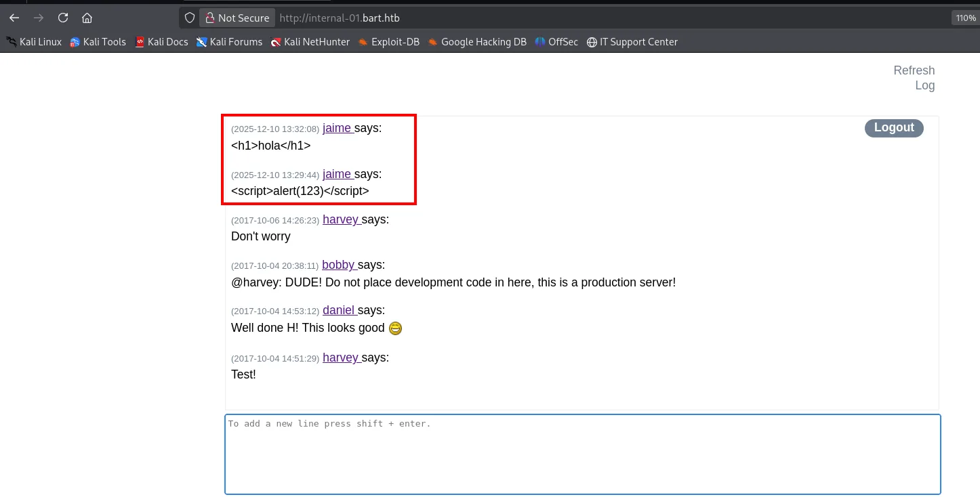
Task: Click harvey's name on the "Don't worry" message
Action: (x=340, y=219)
